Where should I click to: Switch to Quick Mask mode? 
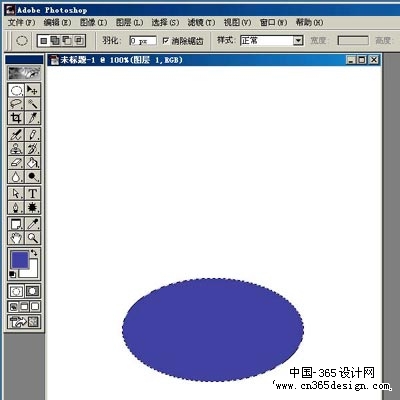point(32,291)
